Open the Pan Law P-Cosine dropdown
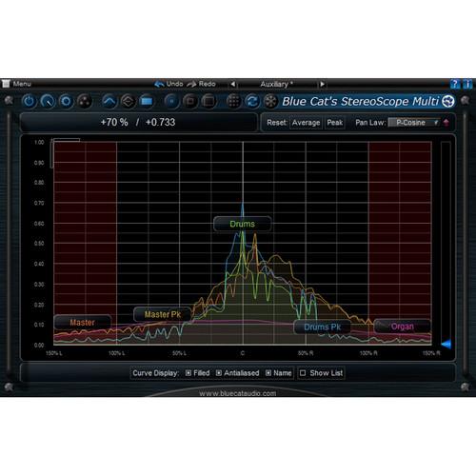The width and height of the screenshot is (476, 476). [414, 123]
